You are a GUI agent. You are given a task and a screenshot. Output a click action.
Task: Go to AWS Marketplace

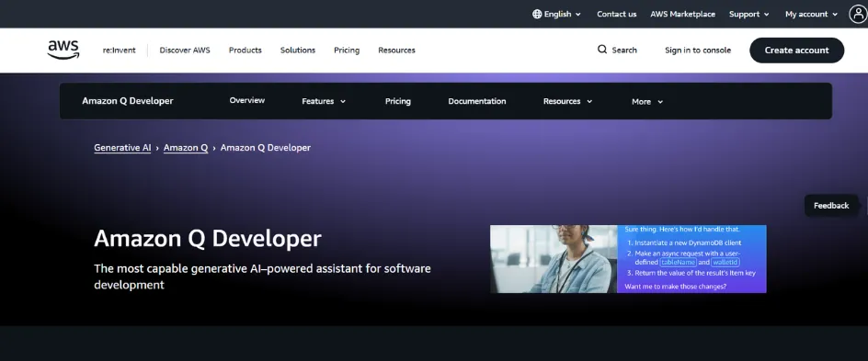click(x=682, y=15)
